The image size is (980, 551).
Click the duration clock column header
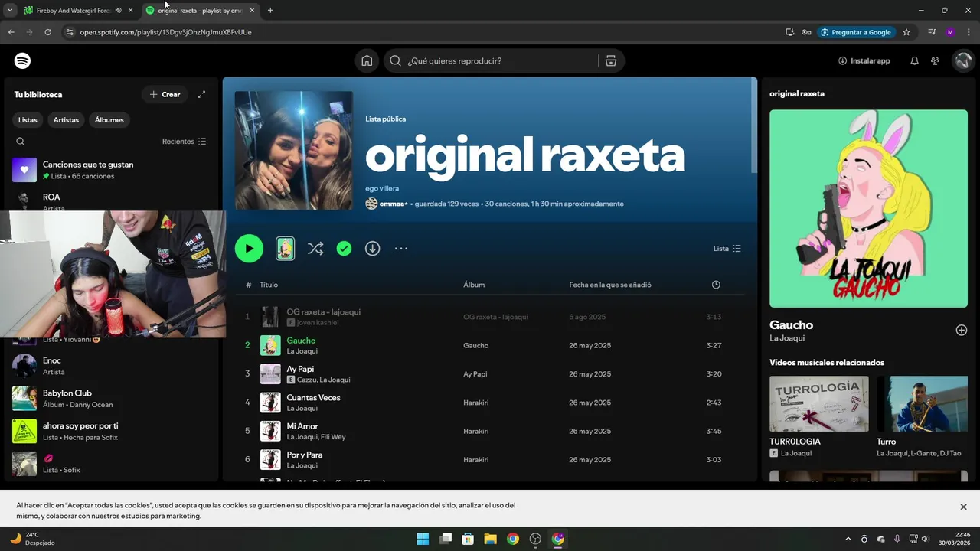(x=716, y=285)
